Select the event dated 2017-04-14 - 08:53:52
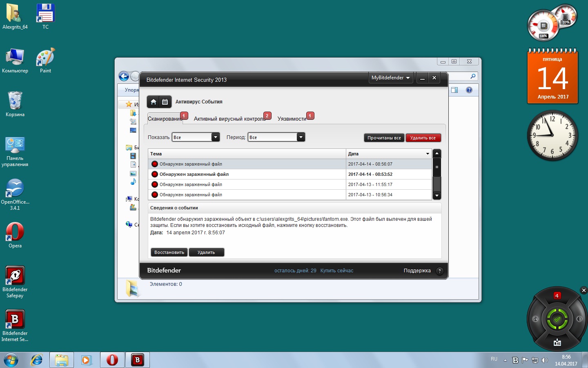This screenshot has width=588, height=368. click(290, 174)
